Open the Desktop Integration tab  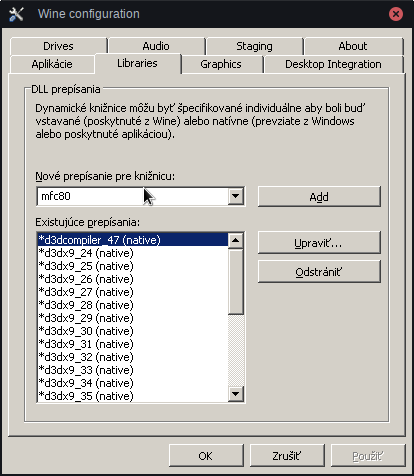coord(333,64)
